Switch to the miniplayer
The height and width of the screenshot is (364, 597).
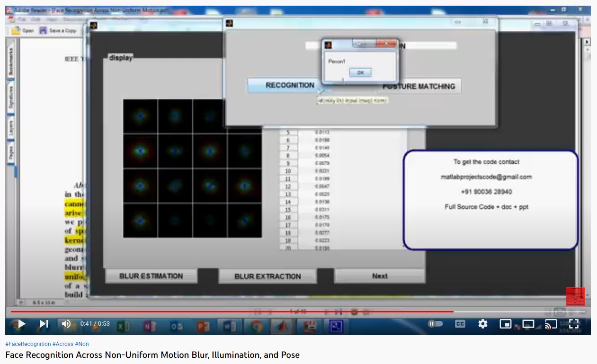coord(506,324)
